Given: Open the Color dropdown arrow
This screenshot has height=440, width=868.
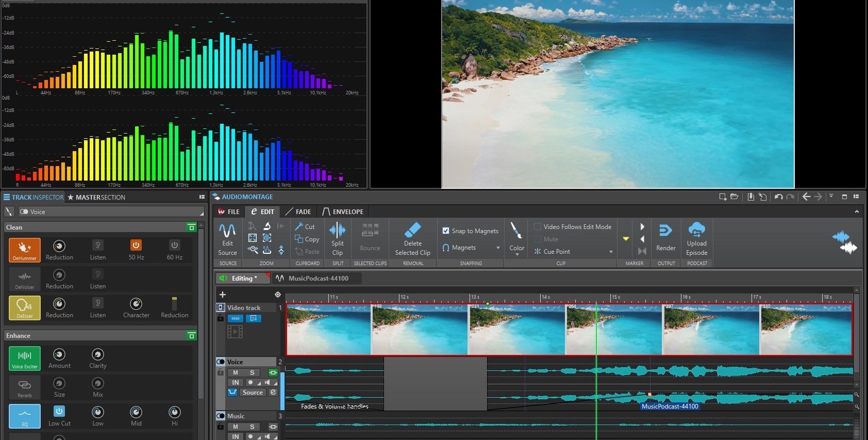Looking at the screenshot, I should point(517,254).
